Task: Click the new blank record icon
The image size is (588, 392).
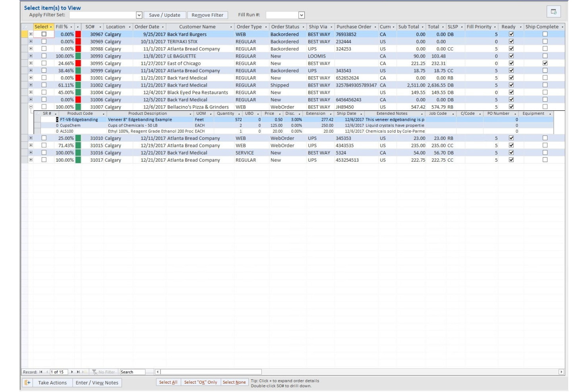Action: tap(85, 372)
